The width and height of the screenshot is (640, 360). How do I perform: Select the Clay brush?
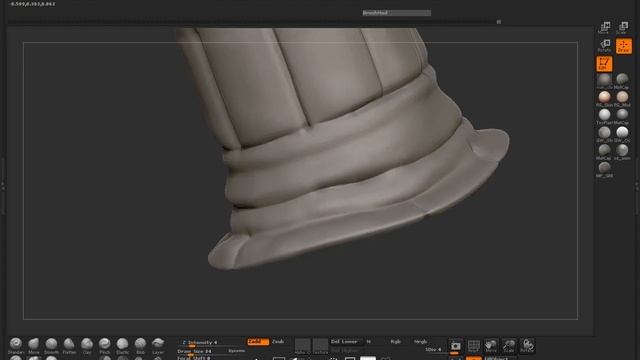click(x=87, y=346)
